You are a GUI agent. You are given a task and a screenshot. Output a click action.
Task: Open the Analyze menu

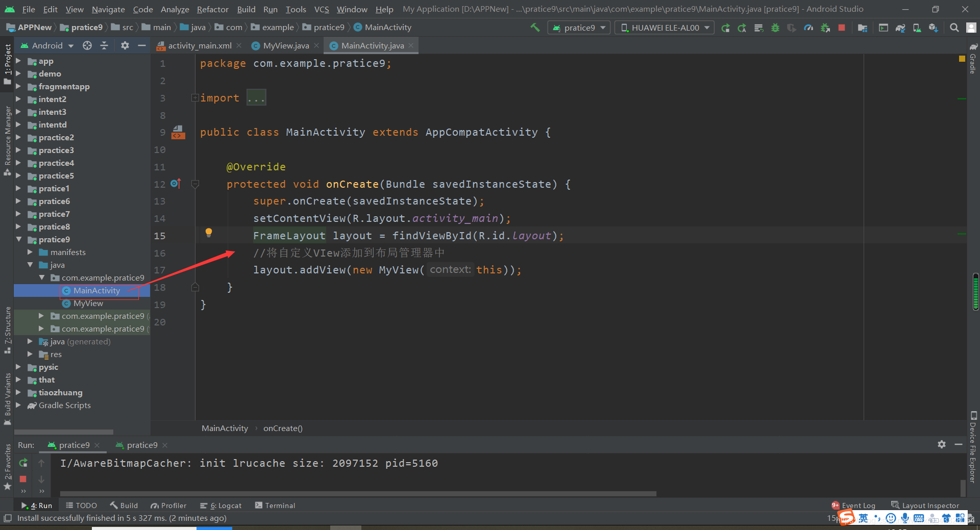pyautogui.click(x=175, y=9)
